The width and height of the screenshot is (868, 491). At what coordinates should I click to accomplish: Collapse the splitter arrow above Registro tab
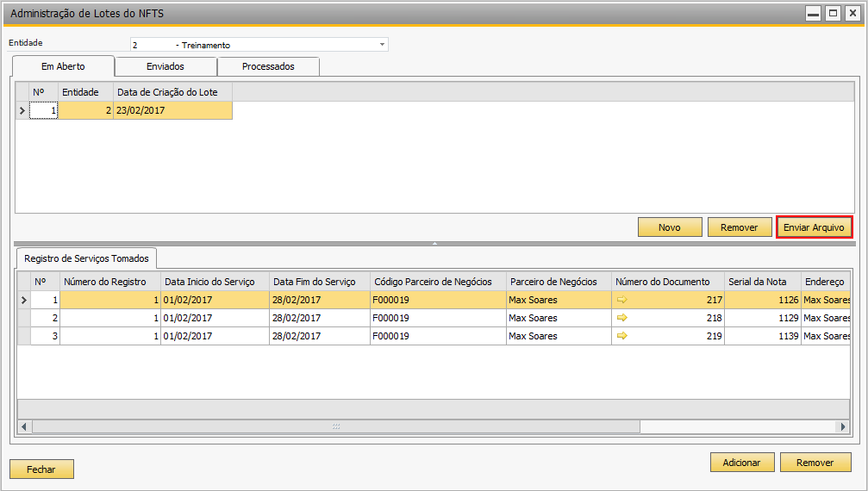click(x=434, y=243)
